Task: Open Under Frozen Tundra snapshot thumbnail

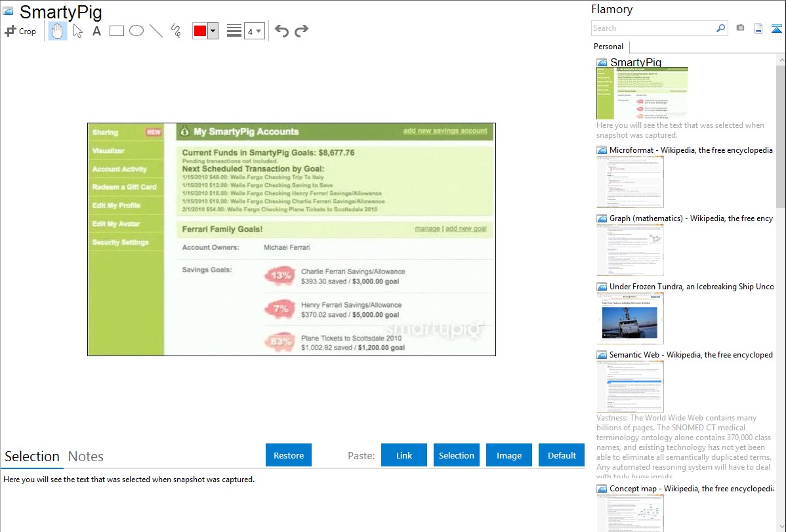Action: (630, 318)
